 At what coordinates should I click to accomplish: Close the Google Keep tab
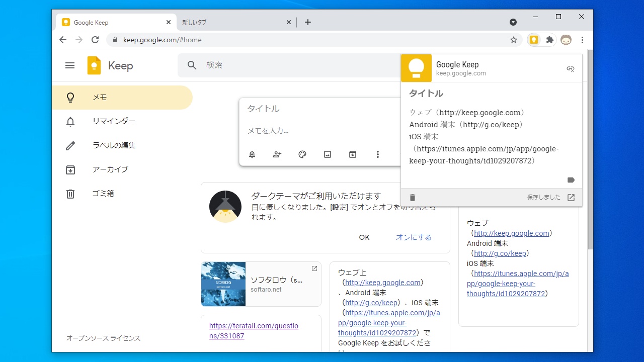pos(169,22)
